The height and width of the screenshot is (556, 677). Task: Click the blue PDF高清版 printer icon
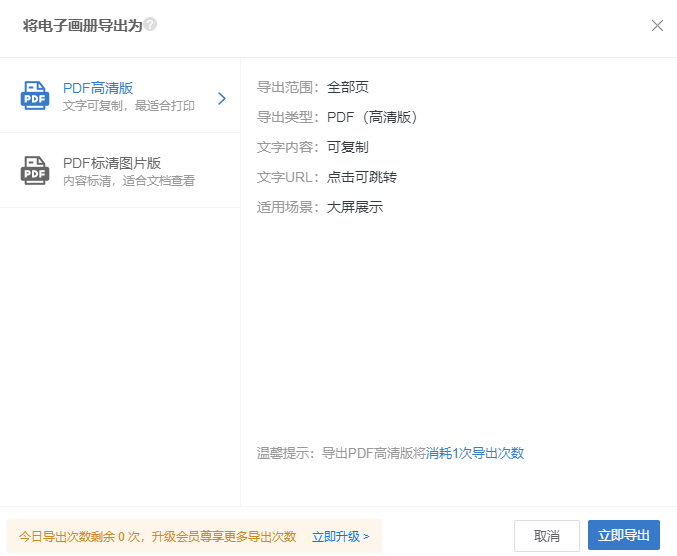(x=35, y=95)
